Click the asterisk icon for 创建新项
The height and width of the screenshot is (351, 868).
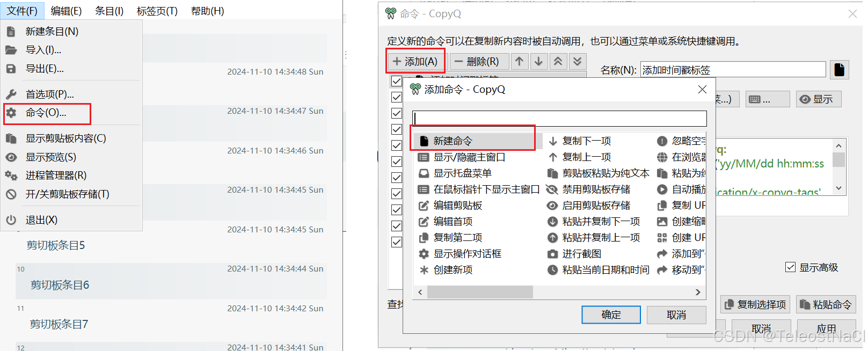tap(424, 270)
